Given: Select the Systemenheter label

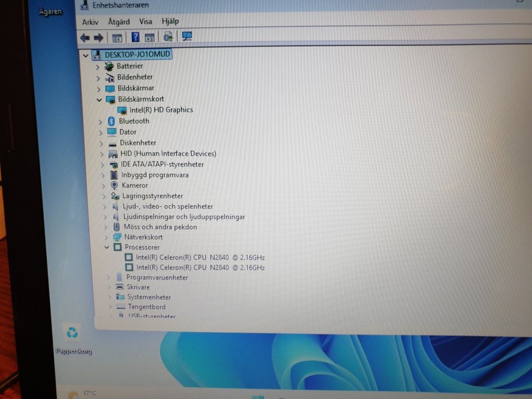Looking at the screenshot, I should [x=149, y=297].
